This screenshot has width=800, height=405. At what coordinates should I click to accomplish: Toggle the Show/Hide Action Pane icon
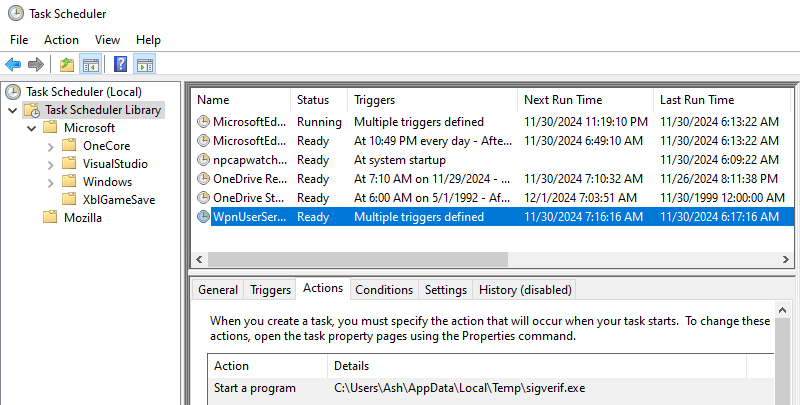pyautogui.click(x=144, y=65)
